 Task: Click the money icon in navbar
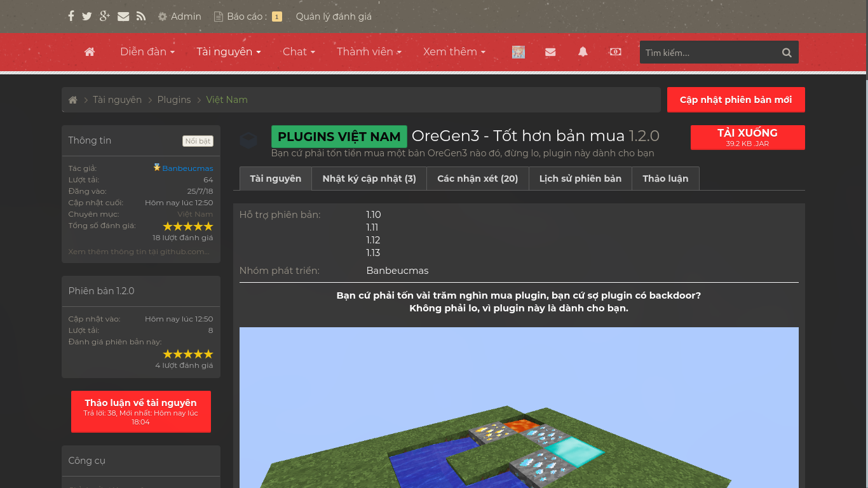tap(615, 51)
